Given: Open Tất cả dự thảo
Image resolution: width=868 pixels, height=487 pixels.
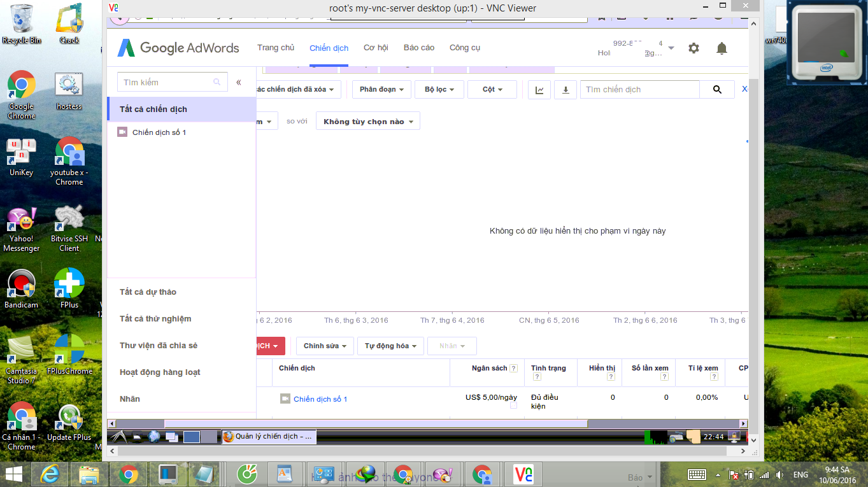Looking at the screenshot, I should [148, 292].
